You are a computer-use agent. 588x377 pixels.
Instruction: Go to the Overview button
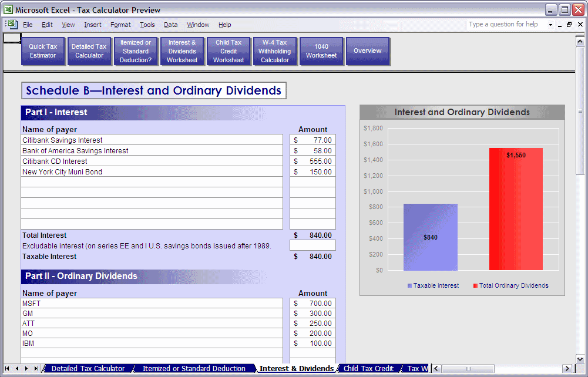[x=368, y=51]
